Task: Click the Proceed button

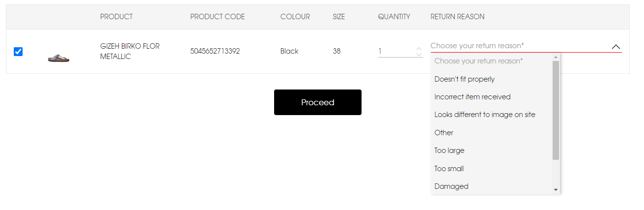Action: pos(318,102)
